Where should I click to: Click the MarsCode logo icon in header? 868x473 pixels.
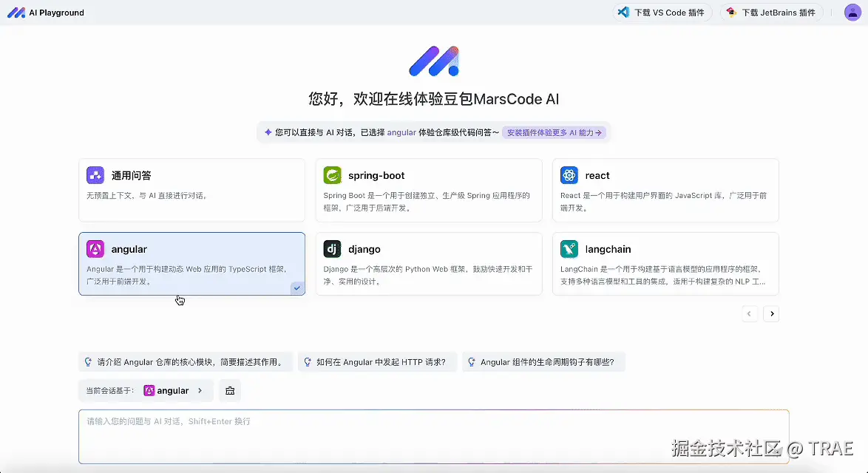coord(16,12)
